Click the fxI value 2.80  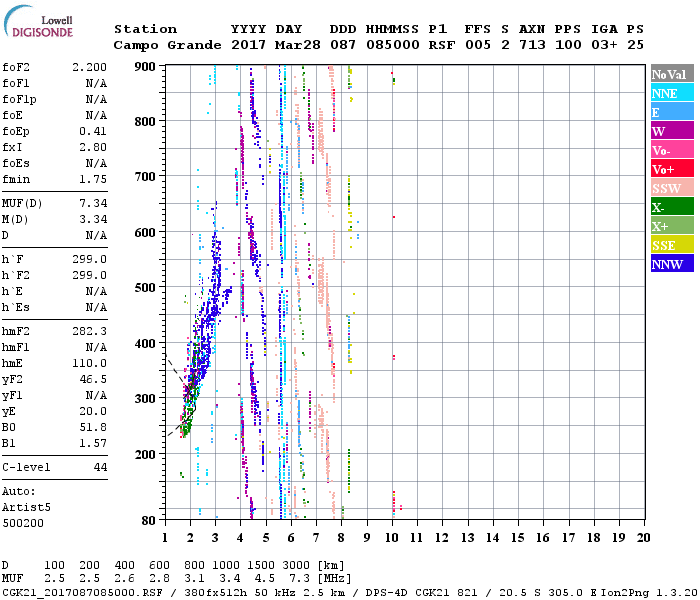pyautogui.click(x=93, y=147)
